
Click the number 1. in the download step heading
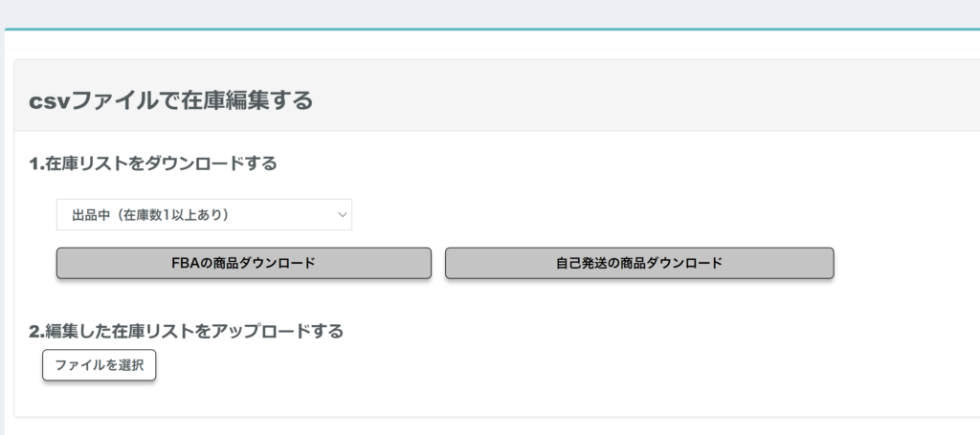coord(36,163)
